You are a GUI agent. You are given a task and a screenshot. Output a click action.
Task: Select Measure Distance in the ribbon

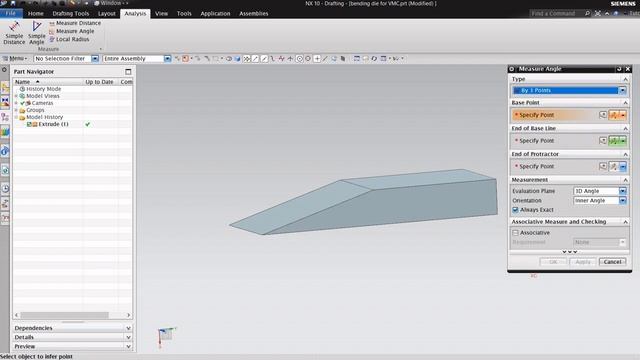coord(75,23)
